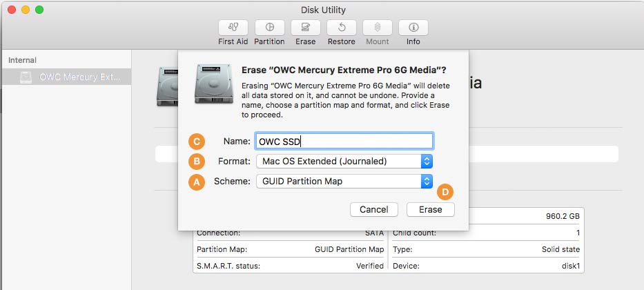Click the First Aid toolbar icon
The image size is (644, 290).
[x=233, y=28]
